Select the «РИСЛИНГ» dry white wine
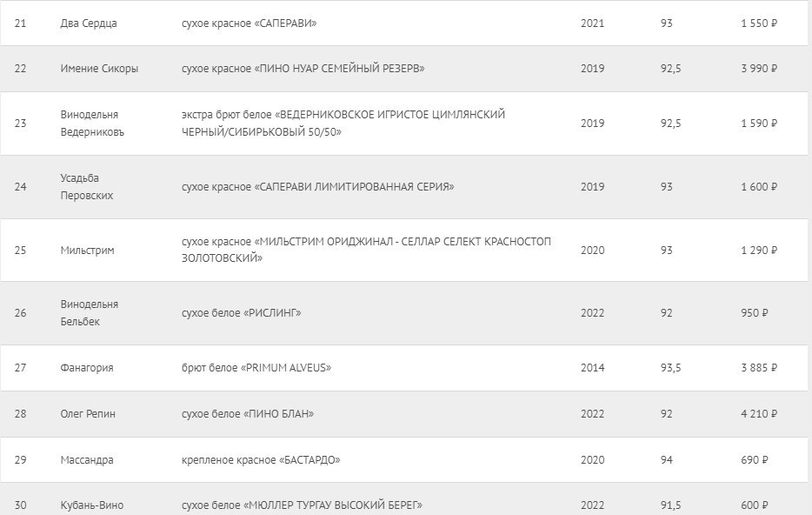The height and width of the screenshot is (515, 812). 242,313
